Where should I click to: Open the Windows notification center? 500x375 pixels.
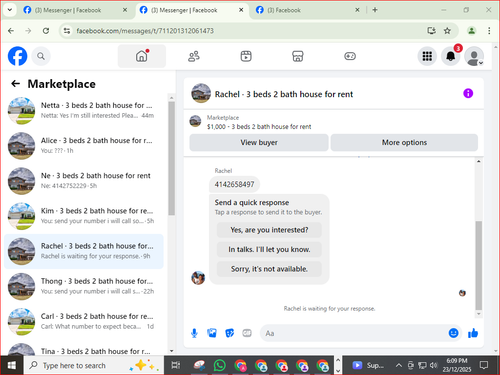(x=484, y=365)
